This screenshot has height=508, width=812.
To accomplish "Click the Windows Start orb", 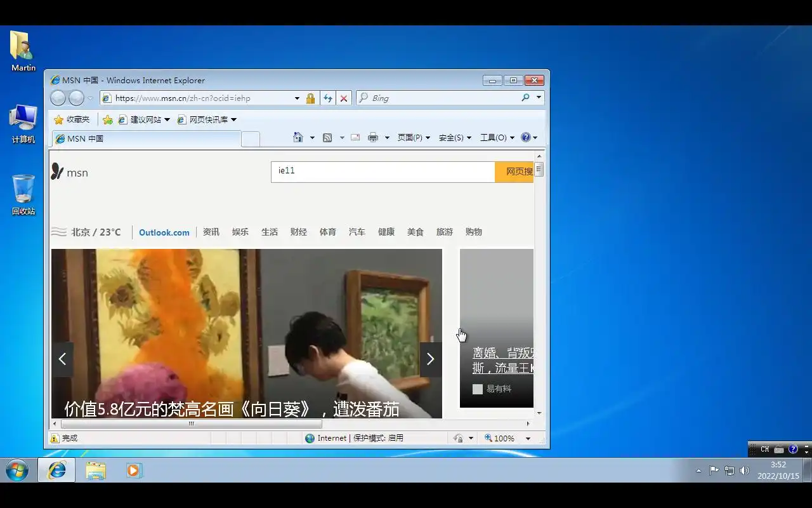I will pos(17,471).
